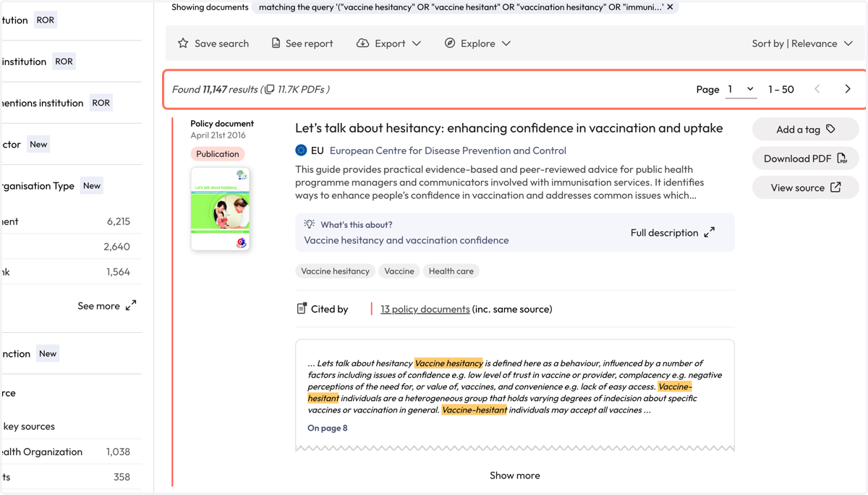
Task: Click the report icon beside See report
Action: [276, 43]
